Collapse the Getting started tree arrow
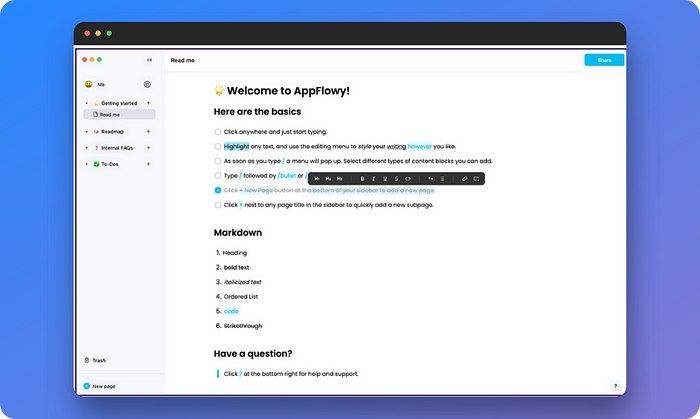The width and height of the screenshot is (700, 419). 87,103
